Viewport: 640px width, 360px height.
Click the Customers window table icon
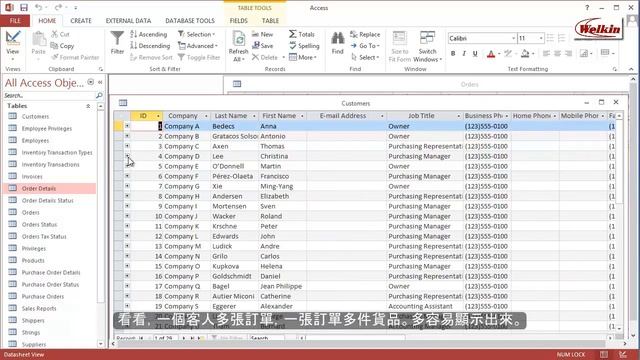coord(123,103)
